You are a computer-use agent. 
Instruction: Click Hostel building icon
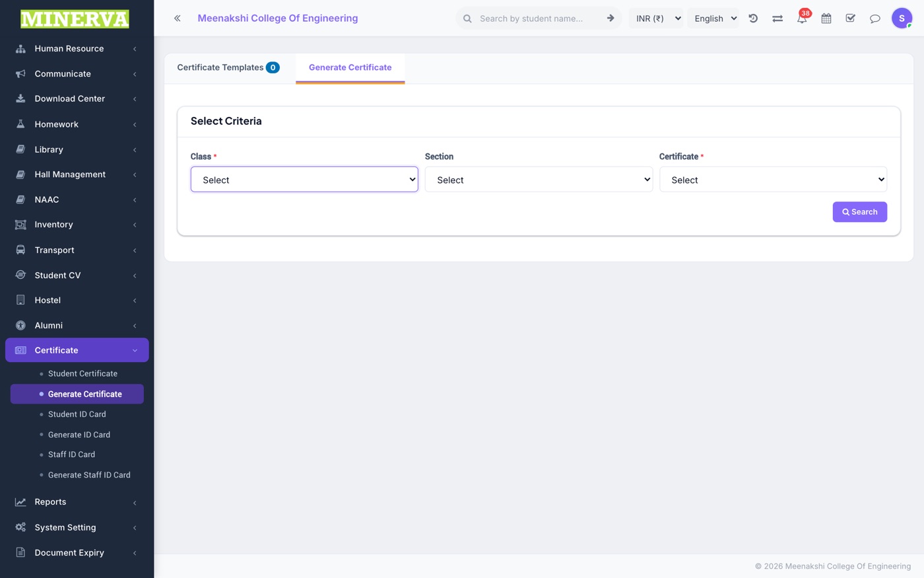pos(20,301)
